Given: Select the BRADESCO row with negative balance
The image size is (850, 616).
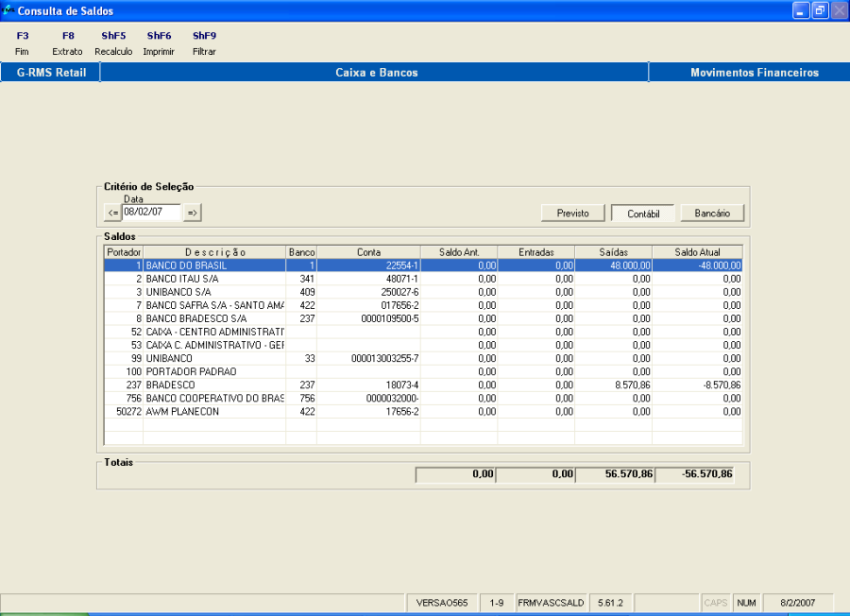Looking at the screenshot, I should (283, 385).
